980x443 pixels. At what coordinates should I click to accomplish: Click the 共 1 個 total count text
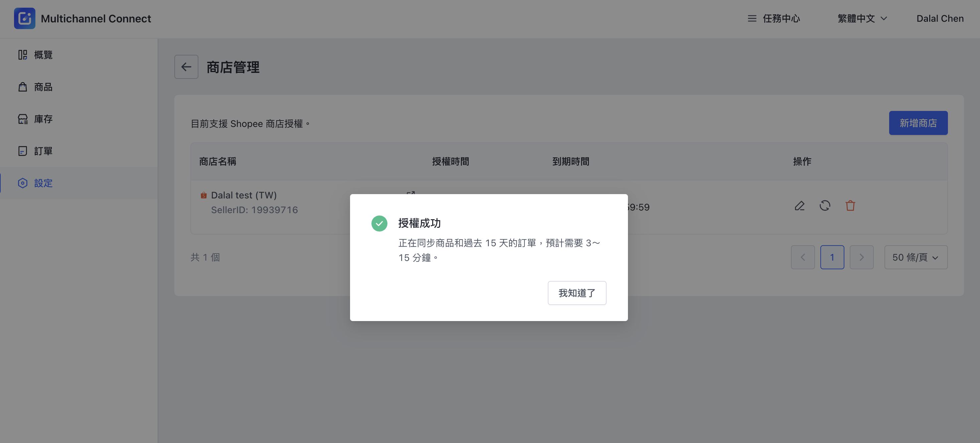pyautogui.click(x=205, y=257)
